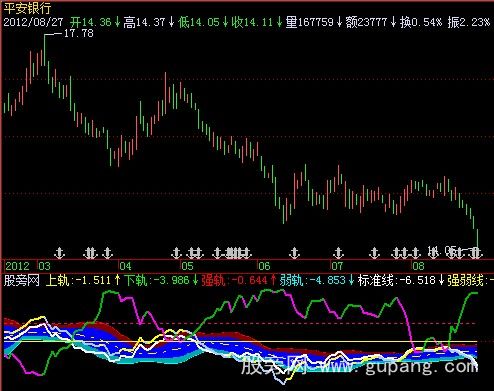Jump to month 08 on the time axis
The height and width of the screenshot is (391, 494).
[x=418, y=266]
